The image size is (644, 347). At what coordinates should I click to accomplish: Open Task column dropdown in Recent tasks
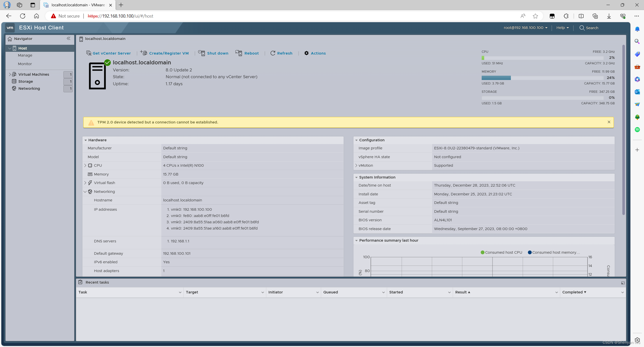[x=180, y=292]
